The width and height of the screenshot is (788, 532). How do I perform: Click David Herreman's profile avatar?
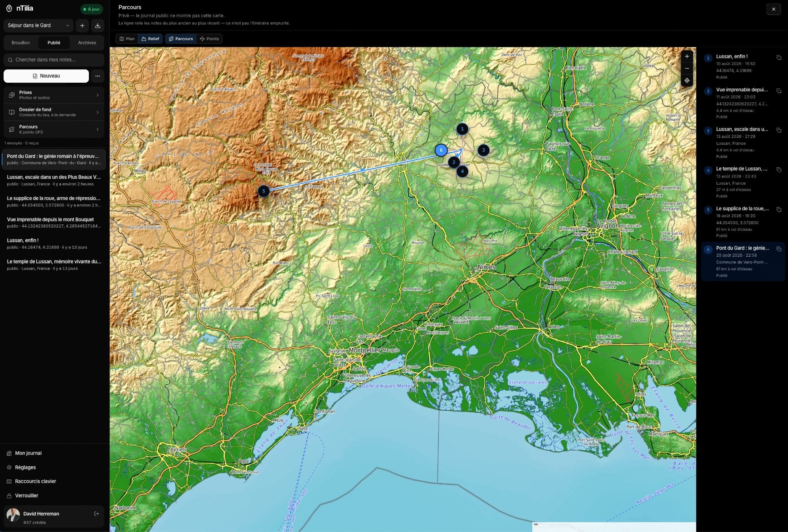[13, 514]
